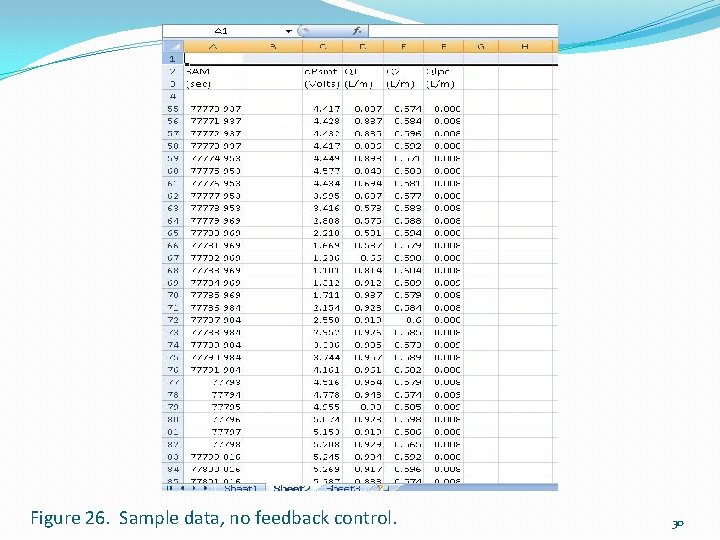Viewport: 720px width, 540px height.
Task: Select column B header
Action: pyautogui.click(x=273, y=46)
